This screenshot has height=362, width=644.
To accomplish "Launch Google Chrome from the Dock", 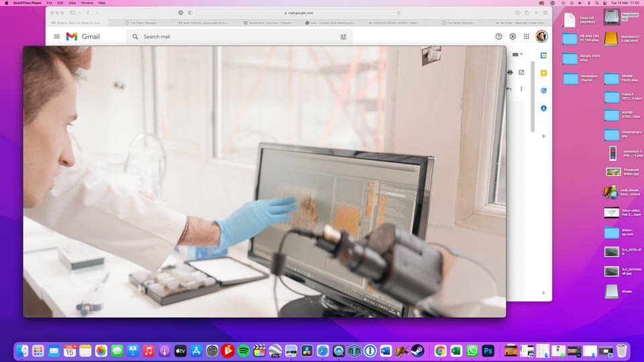I will 440,351.
